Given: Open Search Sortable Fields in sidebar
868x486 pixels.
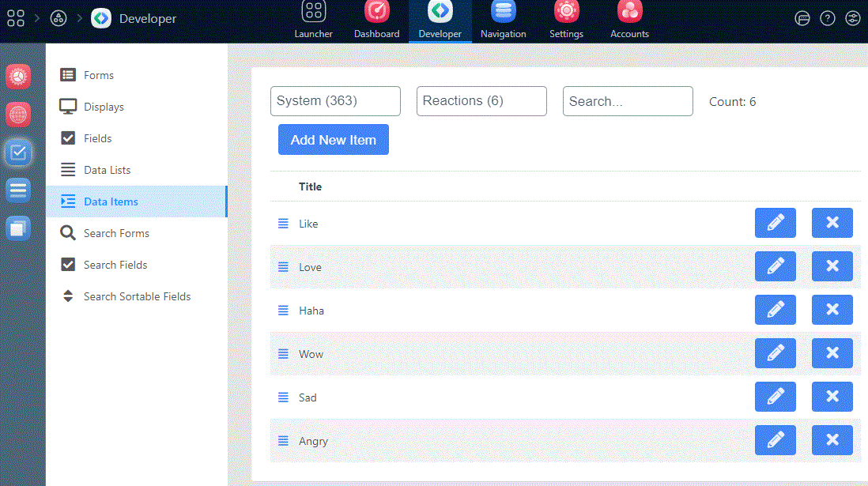Looking at the screenshot, I should point(137,296).
